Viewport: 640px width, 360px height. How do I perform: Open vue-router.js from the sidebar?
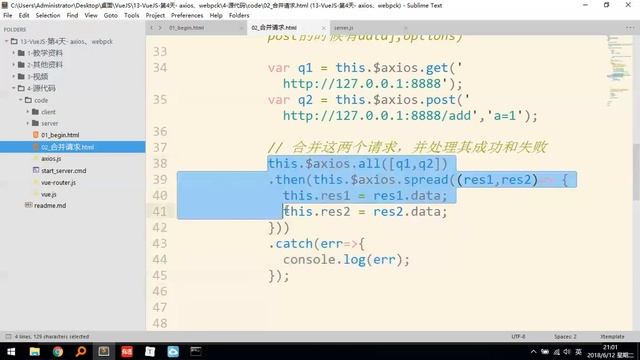pyautogui.click(x=58, y=182)
